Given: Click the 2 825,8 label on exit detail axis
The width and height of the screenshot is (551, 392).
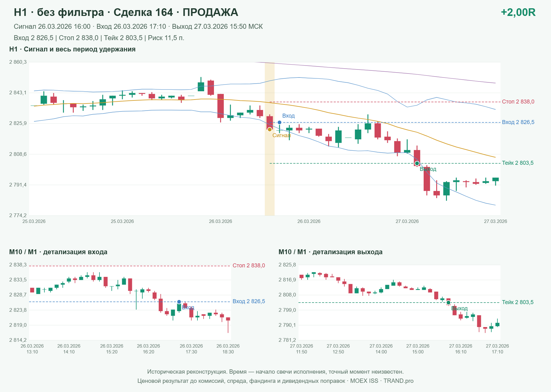Looking at the screenshot, I should (287, 265).
